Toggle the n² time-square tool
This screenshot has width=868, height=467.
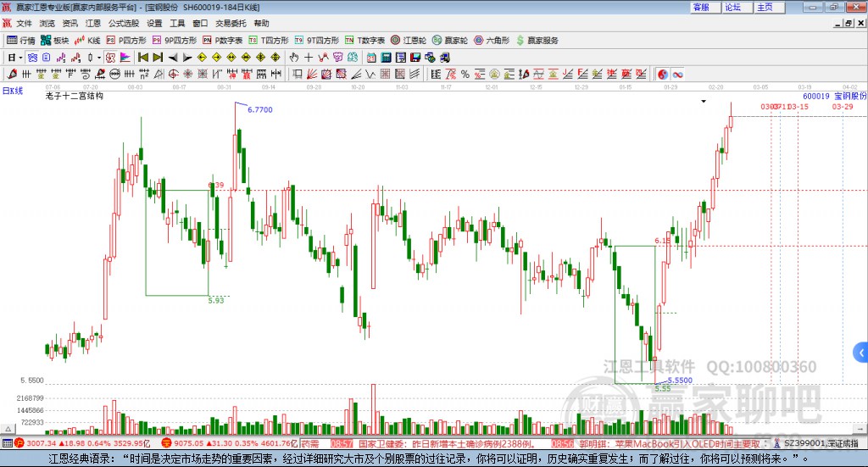pos(144,74)
